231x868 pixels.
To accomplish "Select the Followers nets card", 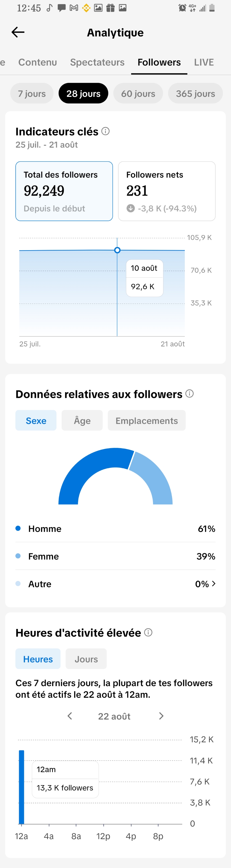I will coord(167,191).
